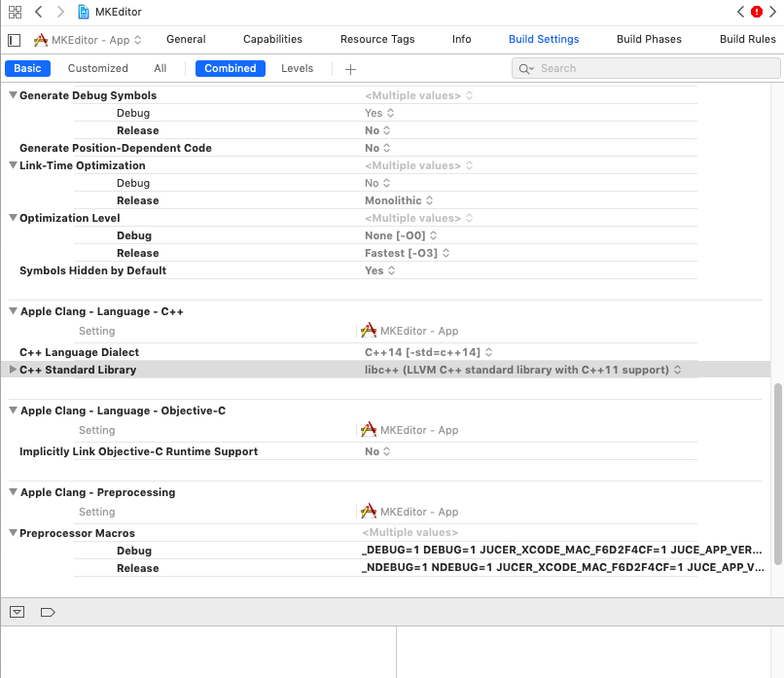Change Generate Position-Dependent Code value

click(377, 148)
